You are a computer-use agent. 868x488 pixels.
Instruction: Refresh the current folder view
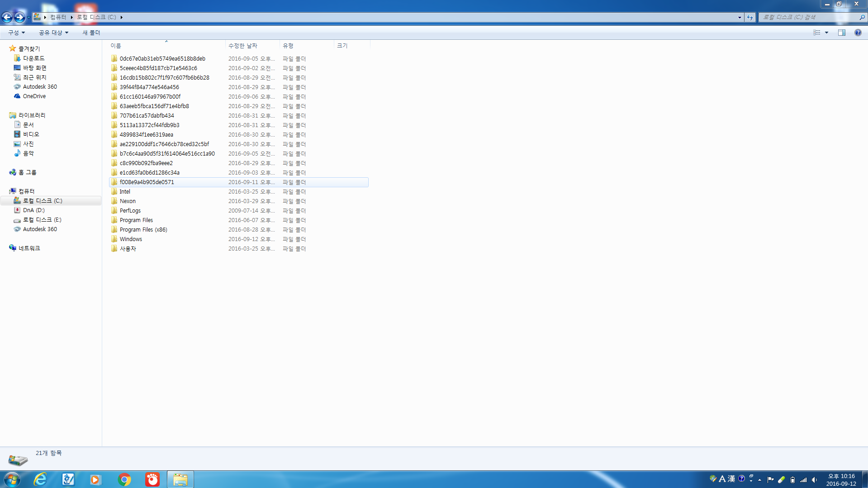pos(750,17)
